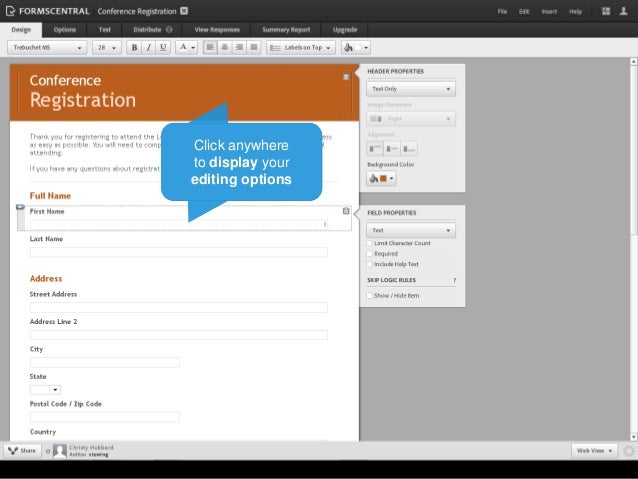Open header Text Only dropdown
Screen dimensions: 638x479
coord(411,89)
